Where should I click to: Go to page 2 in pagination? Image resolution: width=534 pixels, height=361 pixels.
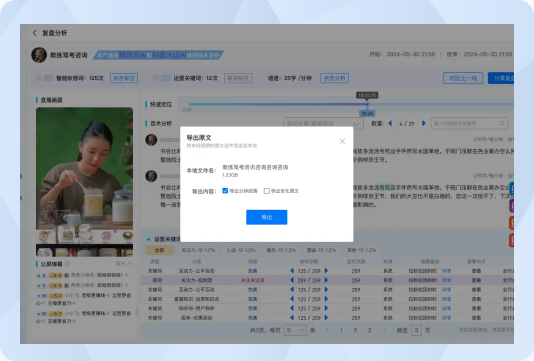[355, 330]
